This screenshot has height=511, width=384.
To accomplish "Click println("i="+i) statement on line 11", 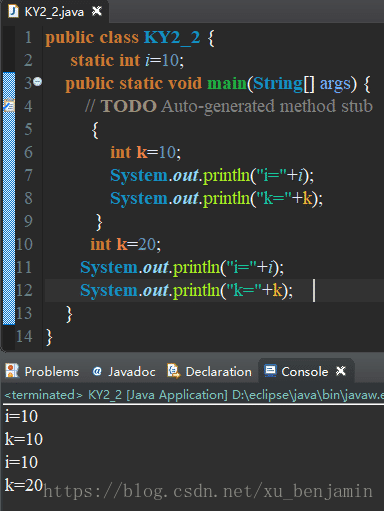I will click(182, 267).
